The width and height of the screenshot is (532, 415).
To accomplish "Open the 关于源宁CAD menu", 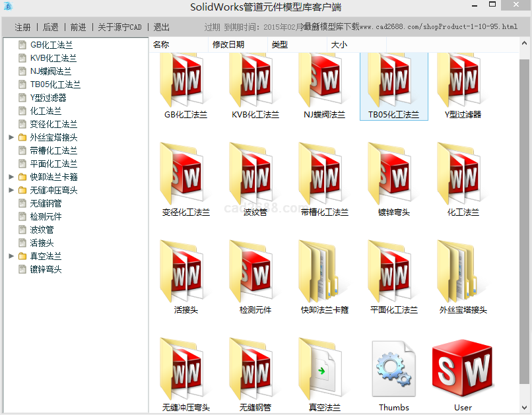I will (119, 27).
